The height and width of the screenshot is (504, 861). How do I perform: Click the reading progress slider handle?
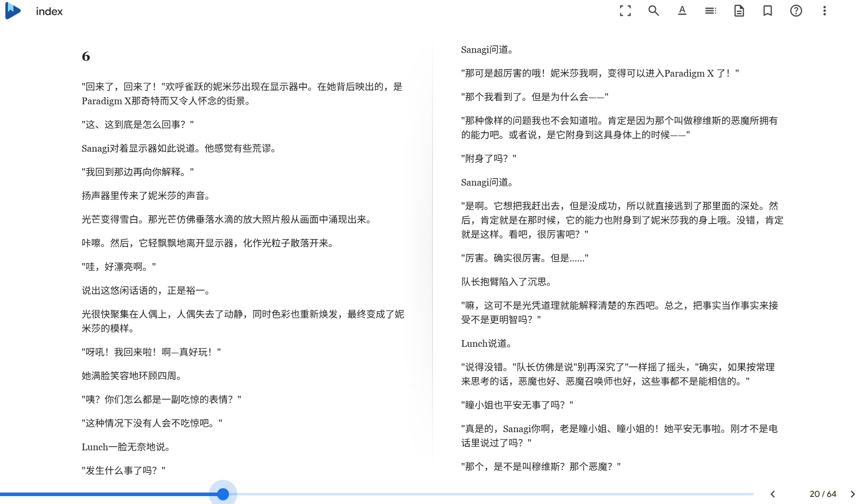point(223,494)
